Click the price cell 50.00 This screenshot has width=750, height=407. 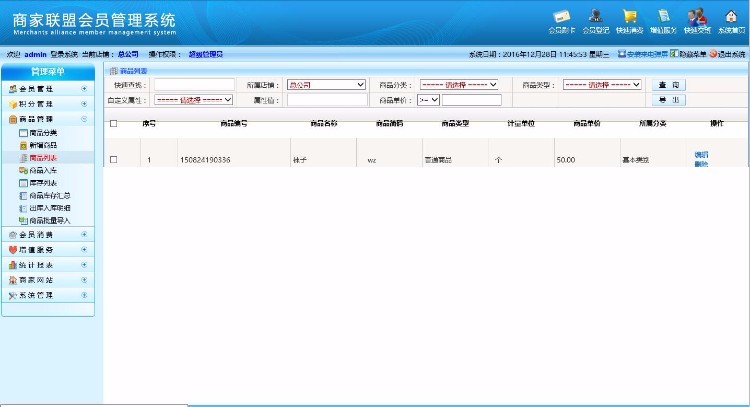click(566, 160)
